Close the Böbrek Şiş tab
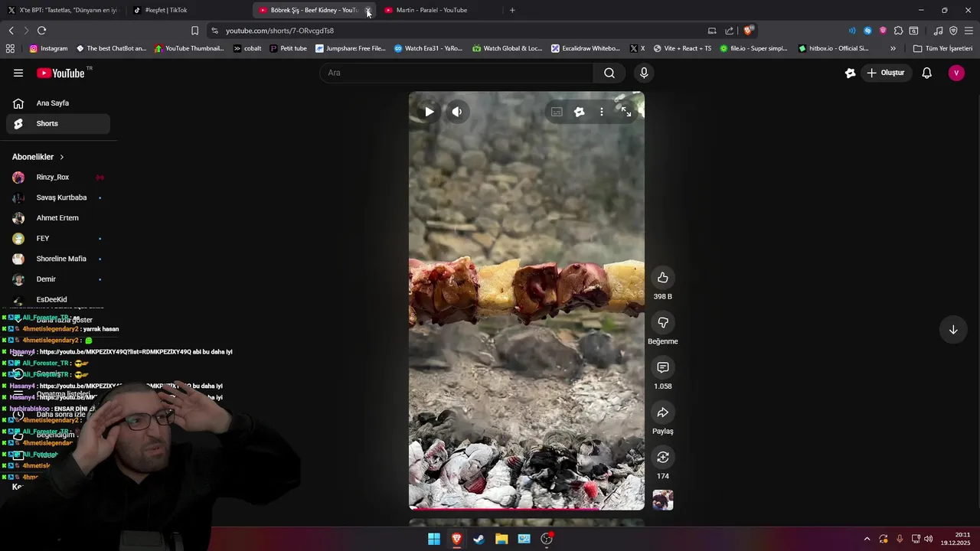Image resolution: width=980 pixels, height=551 pixels. [x=367, y=11]
